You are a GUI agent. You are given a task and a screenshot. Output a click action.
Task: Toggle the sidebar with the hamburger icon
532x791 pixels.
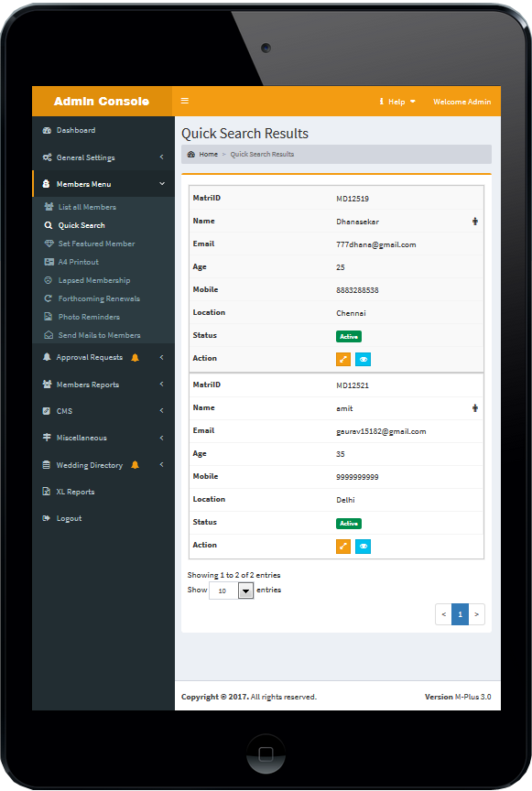click(185, 101)
